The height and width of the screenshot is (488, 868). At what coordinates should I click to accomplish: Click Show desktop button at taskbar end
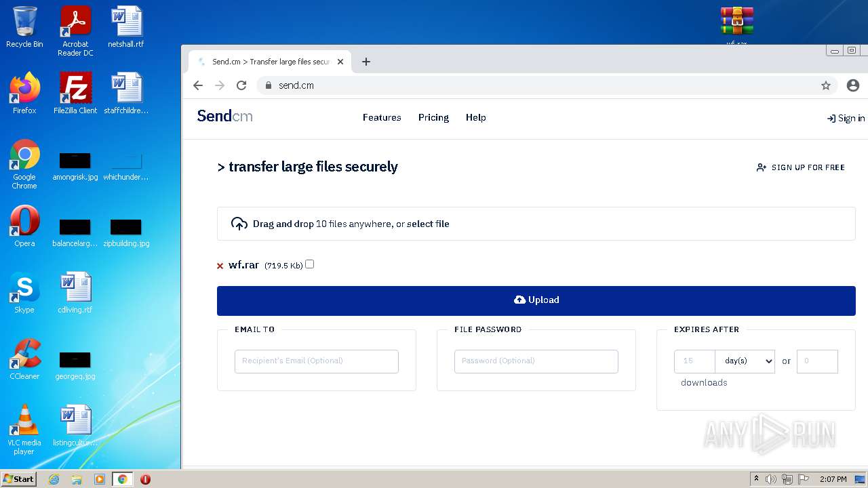pyautogui.click(x=860, y=479)
